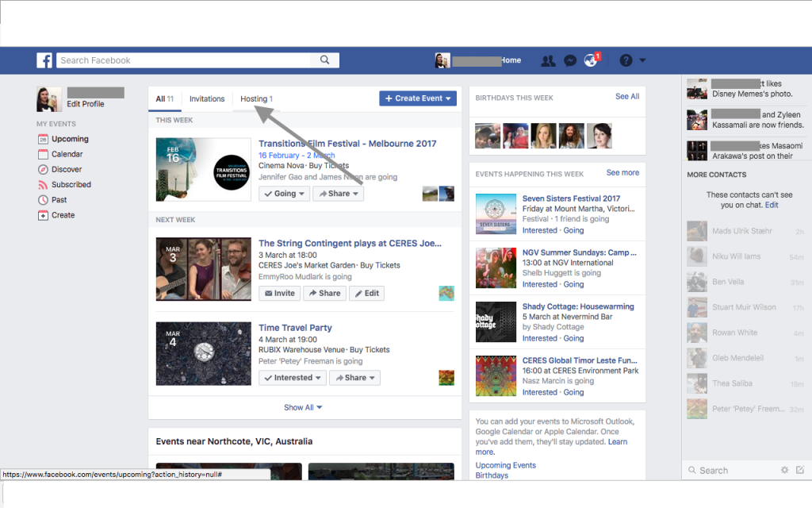812x508 pixels.
Task: Click new message compose icon in chat
Action: pos(800,470)
